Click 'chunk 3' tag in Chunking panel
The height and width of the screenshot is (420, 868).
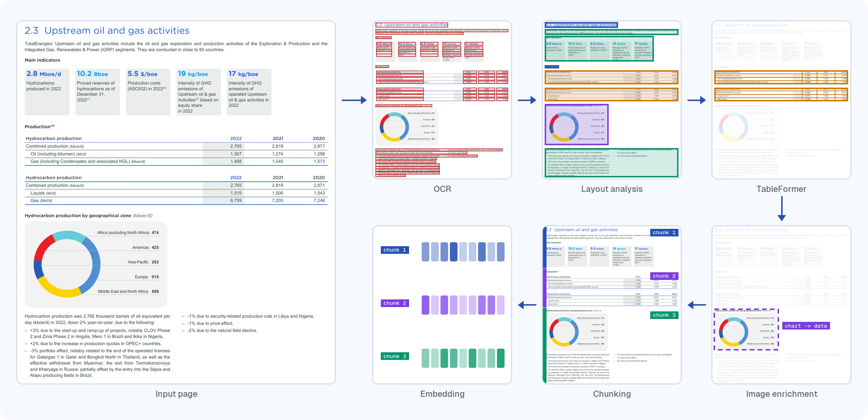(664, 315)
